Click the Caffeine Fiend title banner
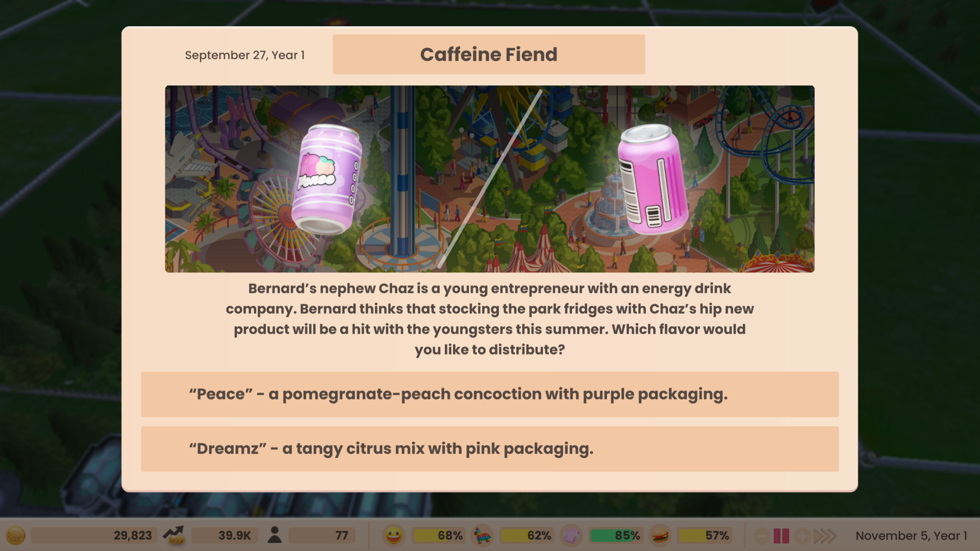The width and height of the screenshot is (980, 551). point(489,54)
